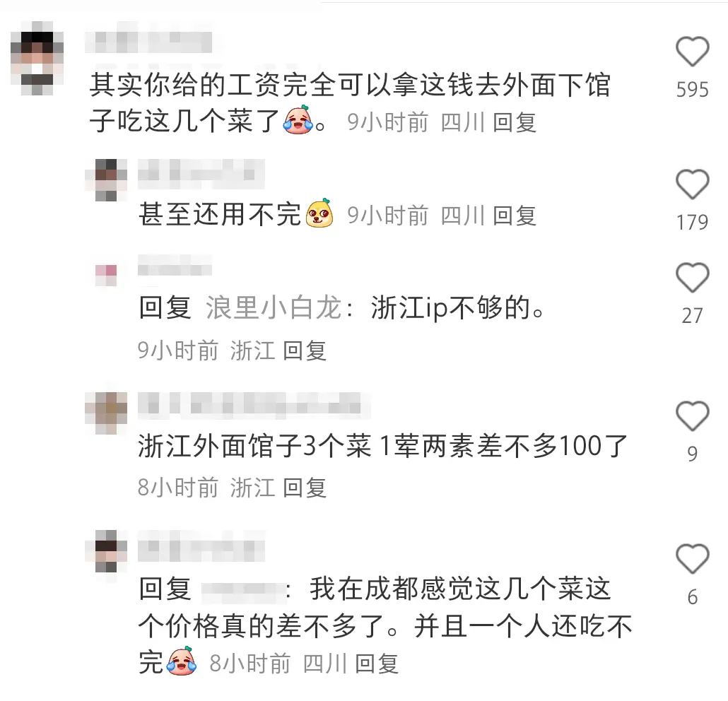Open avatar of 甚至还用不完 commenter
The width and height of the screenshot is (728, 701).
106,180
